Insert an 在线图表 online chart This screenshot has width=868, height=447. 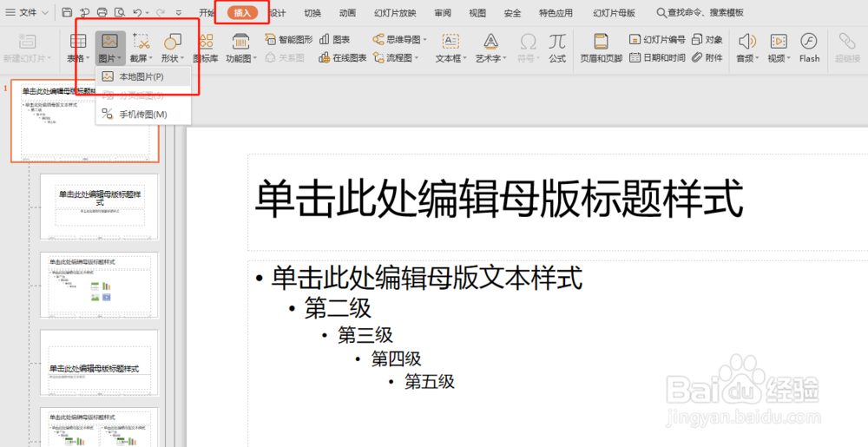343,57
